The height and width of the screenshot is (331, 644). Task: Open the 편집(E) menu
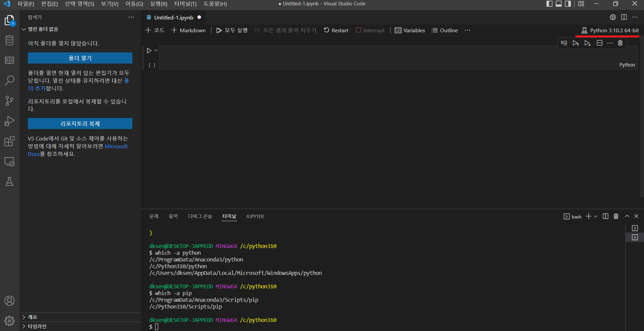tap(49, 4)
